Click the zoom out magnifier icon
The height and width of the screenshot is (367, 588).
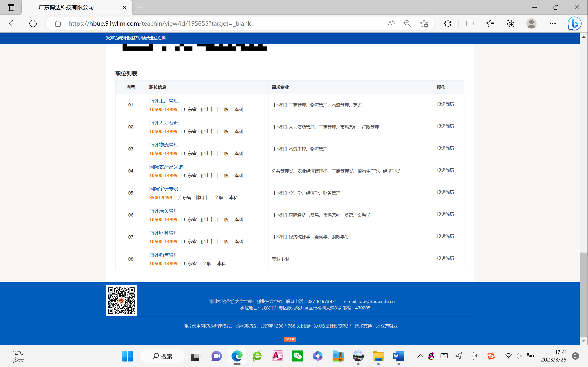click(x=407, y=23)
